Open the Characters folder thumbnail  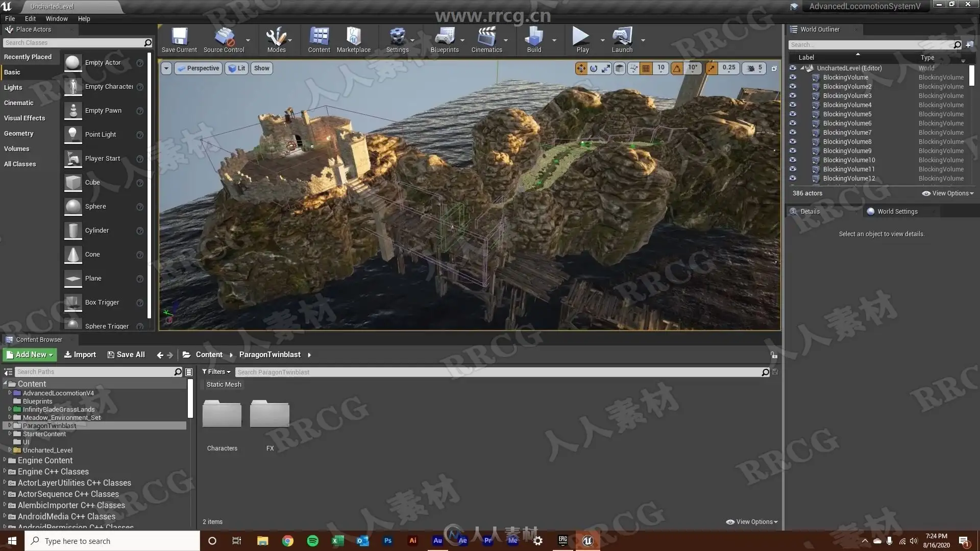click(x=222, y=414)
